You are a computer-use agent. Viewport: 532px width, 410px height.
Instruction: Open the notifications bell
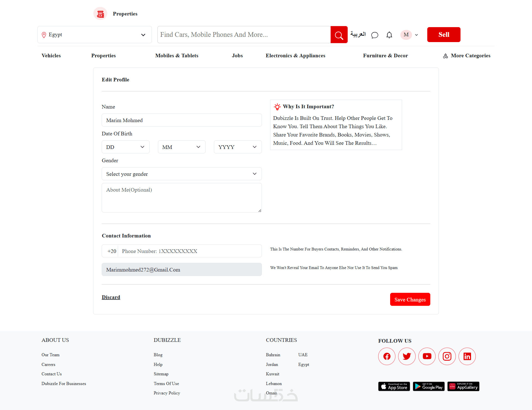(x=389, y=35)
